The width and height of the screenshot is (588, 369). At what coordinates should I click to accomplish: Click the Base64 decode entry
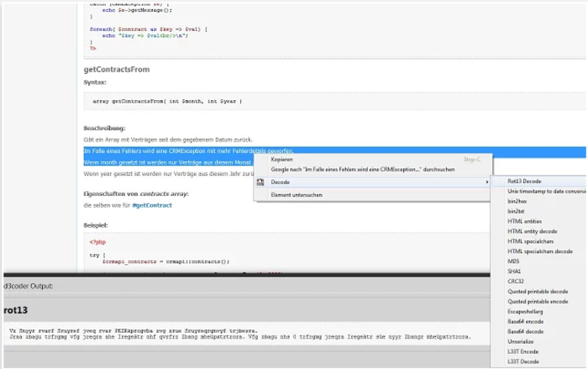pyautogui.click(x=526, y=331)
